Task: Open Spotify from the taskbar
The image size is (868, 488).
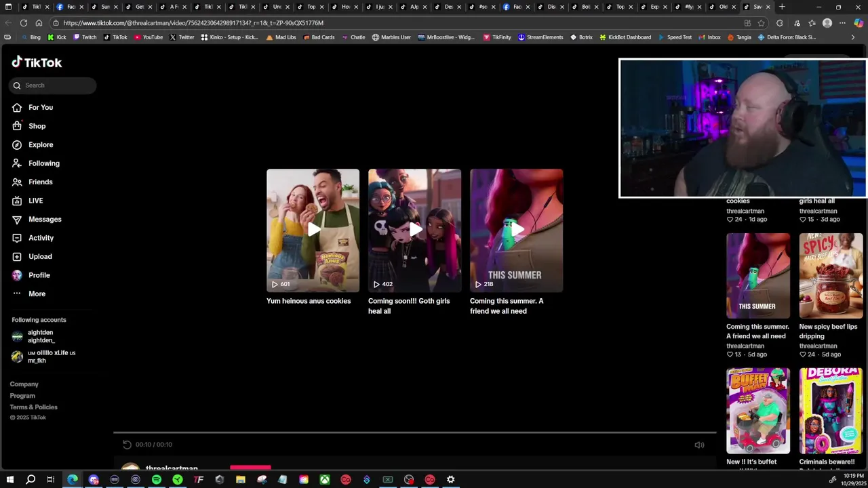Action: pyautogui.click(x=157, y=480)
